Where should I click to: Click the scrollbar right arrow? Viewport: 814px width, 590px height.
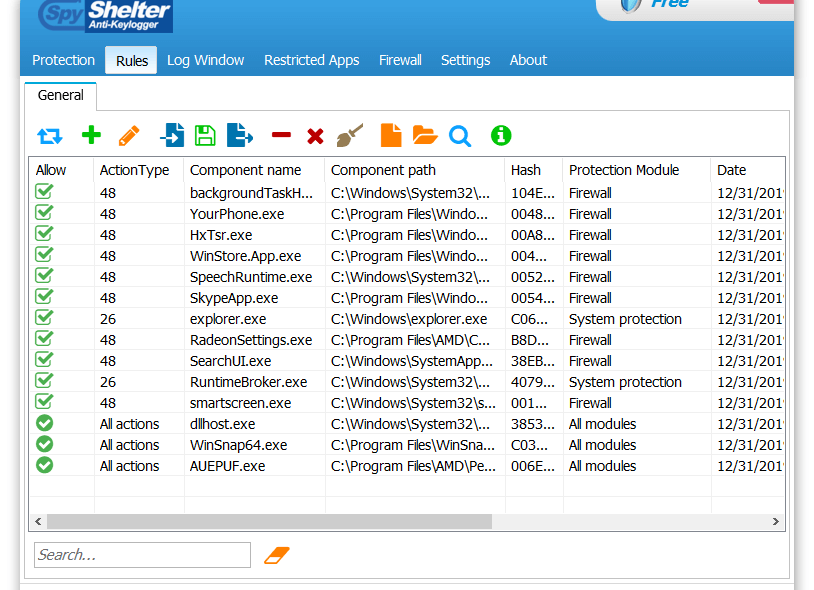pyautogui.click(x=776, y=522)
